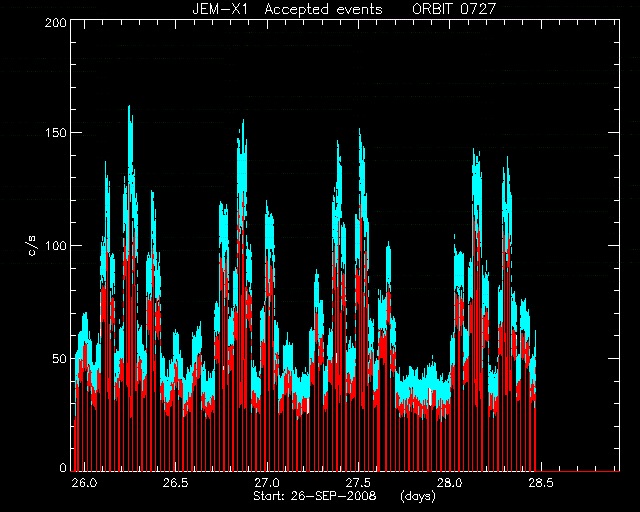The width and height of the screenshot is (640, 512).
Task: Click the 26.5 x-axis tick label
Action: click(x=176, y=483)
